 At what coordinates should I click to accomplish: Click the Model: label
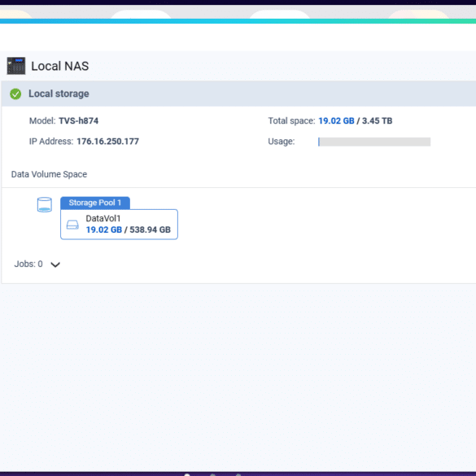(x=42, y=120)
